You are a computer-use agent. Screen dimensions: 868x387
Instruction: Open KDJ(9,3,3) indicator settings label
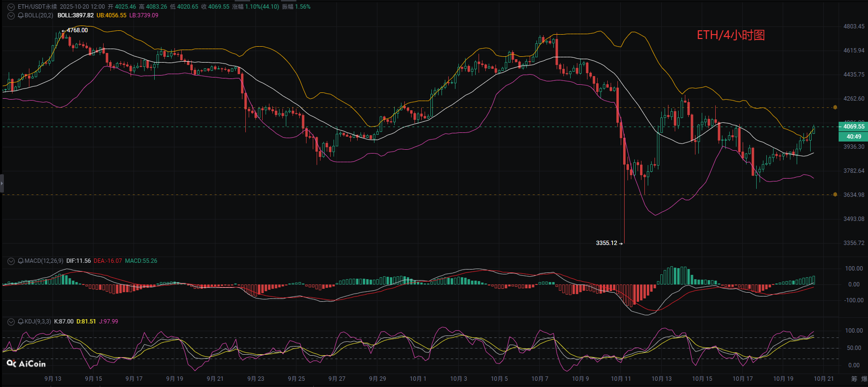38,322
